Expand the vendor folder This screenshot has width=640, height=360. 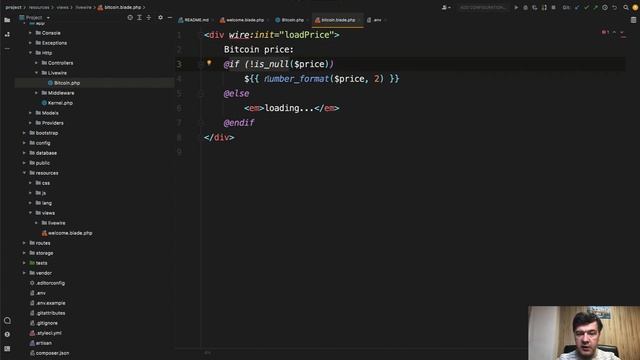click(24, 273)
